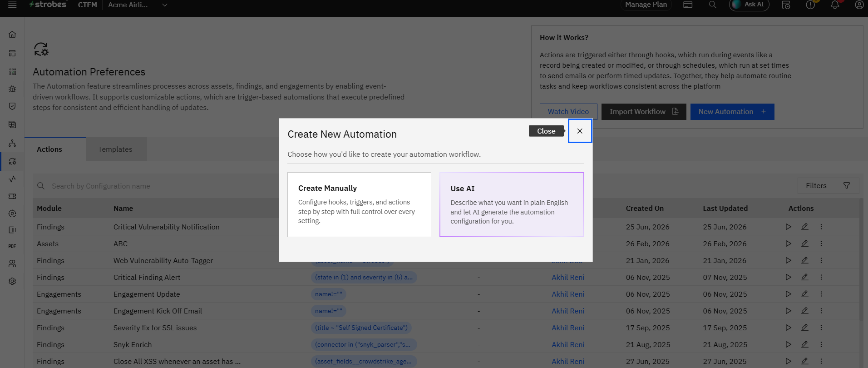
Task: Open the bug findings icon in sidebar
Action: (12, 89)
